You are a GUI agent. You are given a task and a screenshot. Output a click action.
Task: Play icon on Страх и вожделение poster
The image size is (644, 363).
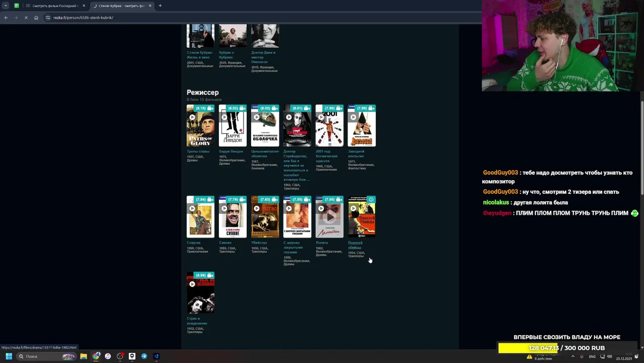192,284
